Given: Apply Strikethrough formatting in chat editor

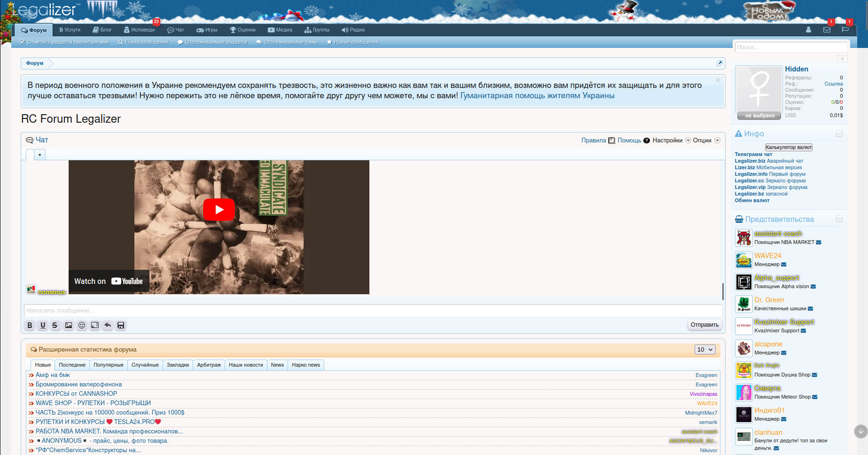Looking at the screenshot, I should [55, 325].
